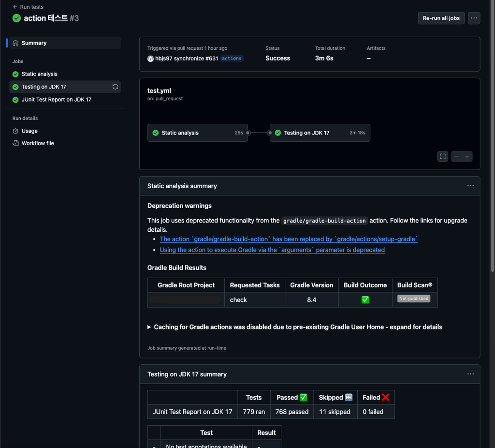
Task: Click check icon in Static analysis graph node
Action: pyautogui.click(x=156, y=133)
